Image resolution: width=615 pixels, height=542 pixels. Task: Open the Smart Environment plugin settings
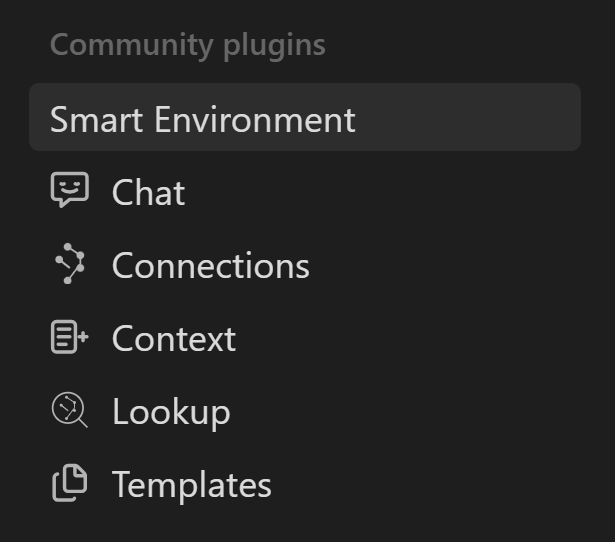pyautogui.click(x=304, y=119)
